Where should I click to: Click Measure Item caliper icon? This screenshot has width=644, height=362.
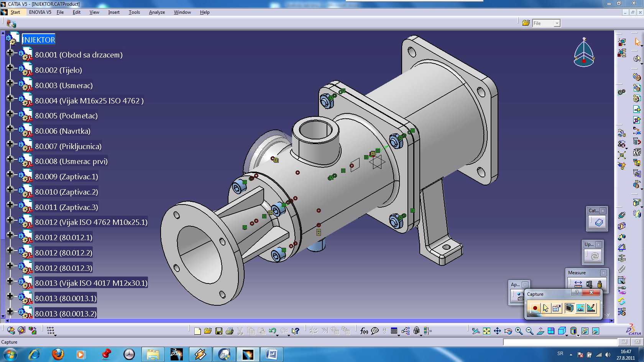pos(589,284)
